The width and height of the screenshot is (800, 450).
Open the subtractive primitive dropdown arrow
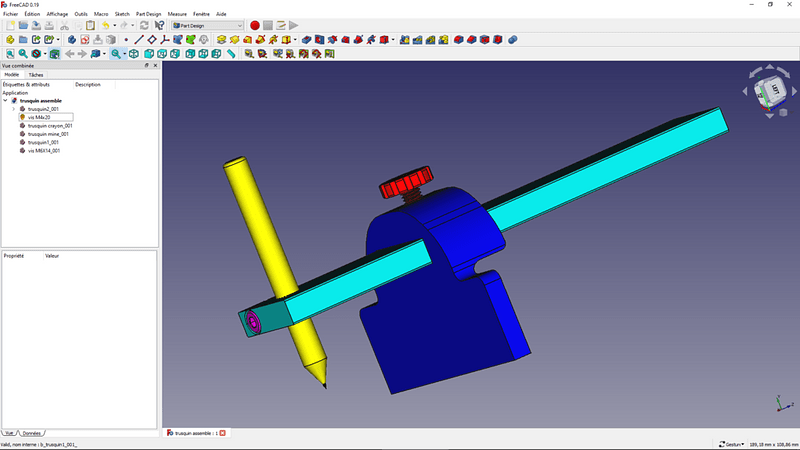tap(393, 40)
